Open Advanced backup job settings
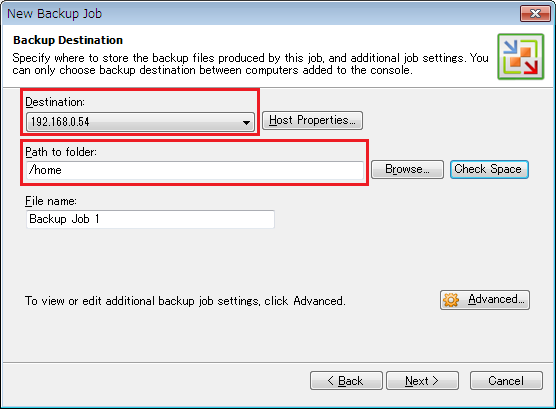The image size is (556, 409). 485,300
